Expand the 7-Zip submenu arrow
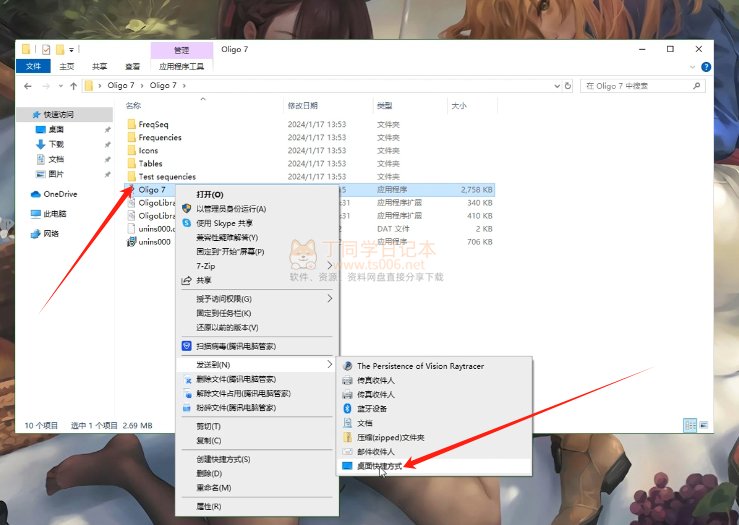Image resolution: width=739 pixels, height=525 pixels. [x=329, y=265]
